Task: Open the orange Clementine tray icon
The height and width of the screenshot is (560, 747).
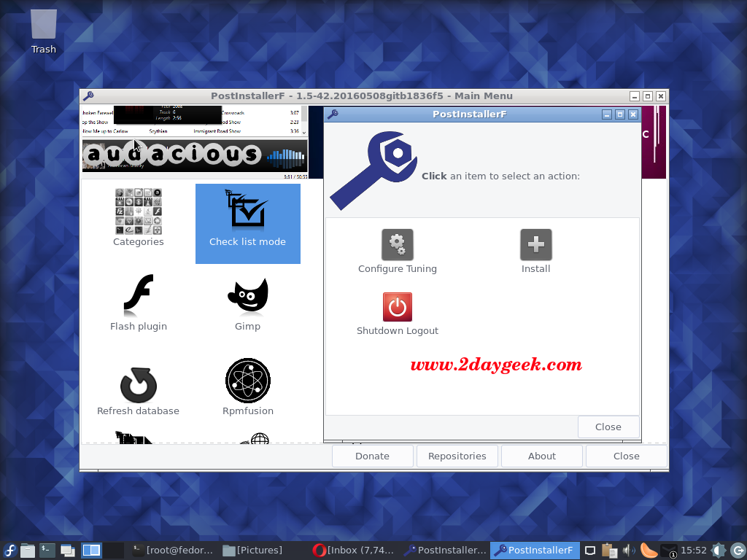Action: point(649,551)
